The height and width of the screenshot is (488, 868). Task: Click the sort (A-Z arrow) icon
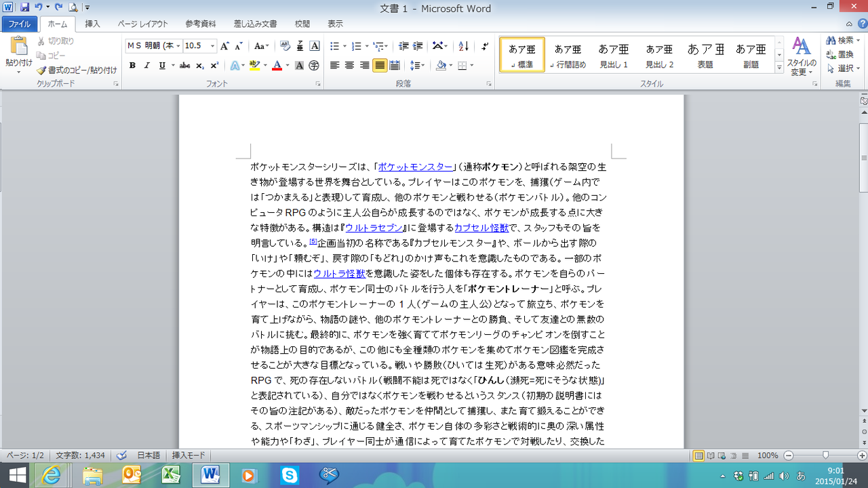464,46
